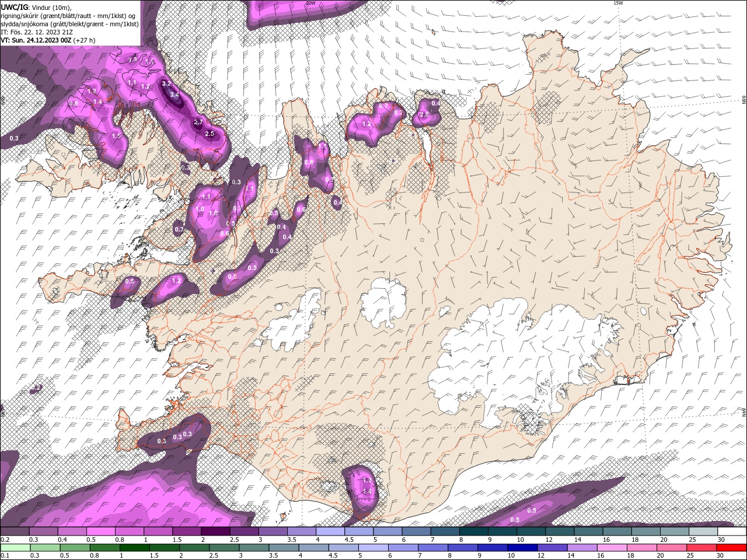Select the 2.7 precipitation value label
Viewport: 747px width, 560px height.
click(198, 123)
